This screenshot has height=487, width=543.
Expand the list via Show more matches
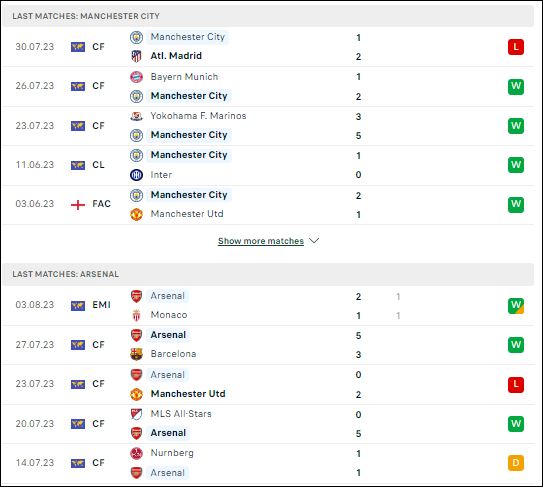click(261, 241)
